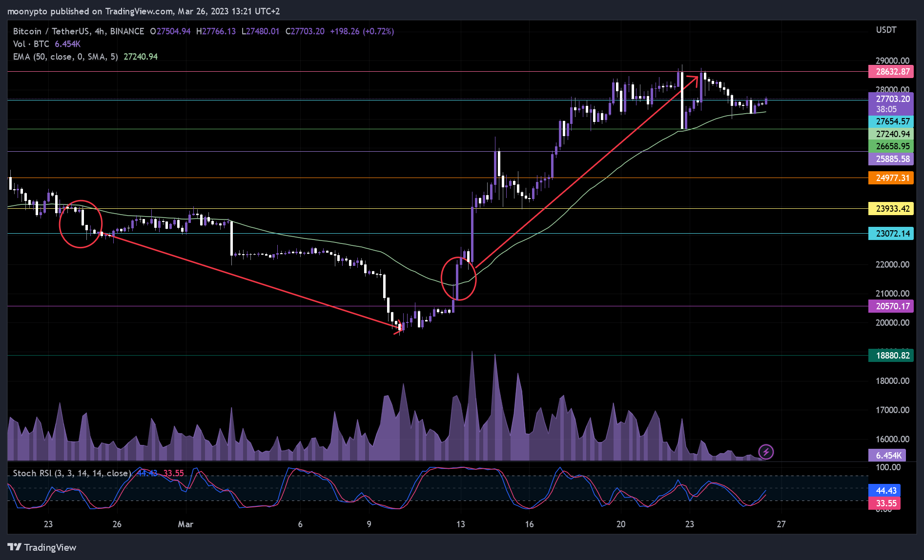Click the 23 date label near the right end of the time axis
Screen dimensions: 924x560
(x=689, y=524)
